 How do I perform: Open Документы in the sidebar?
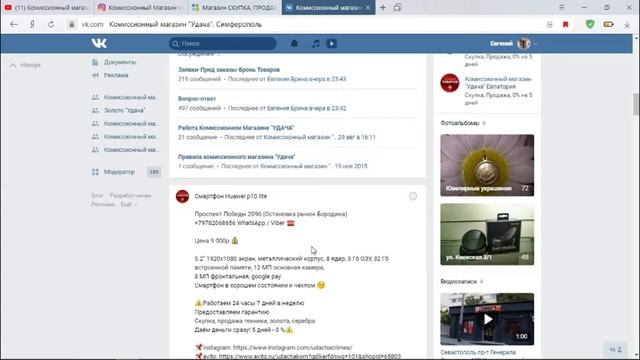click(x=120, y=62)
